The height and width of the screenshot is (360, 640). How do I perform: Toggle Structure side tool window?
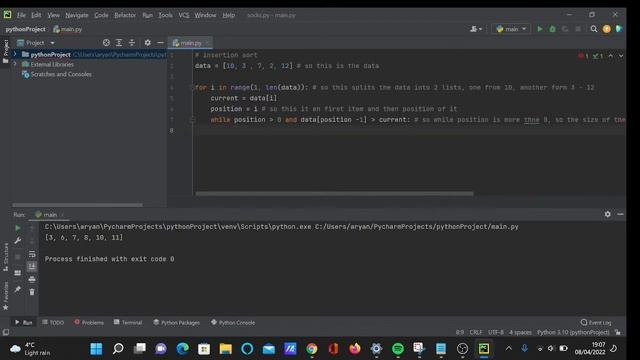pyautogui.click(x=5, y=257)
